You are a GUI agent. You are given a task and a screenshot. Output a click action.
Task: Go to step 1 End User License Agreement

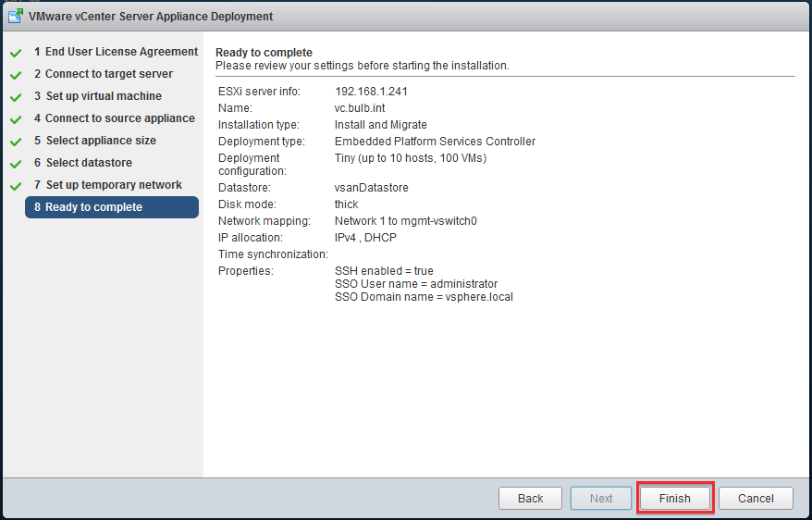116,52
